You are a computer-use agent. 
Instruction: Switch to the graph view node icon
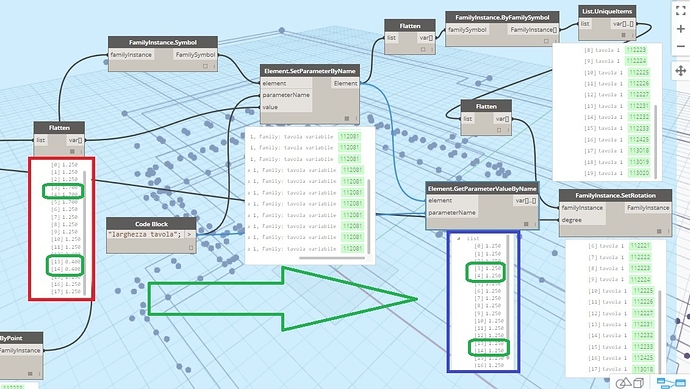click(671, 383)
